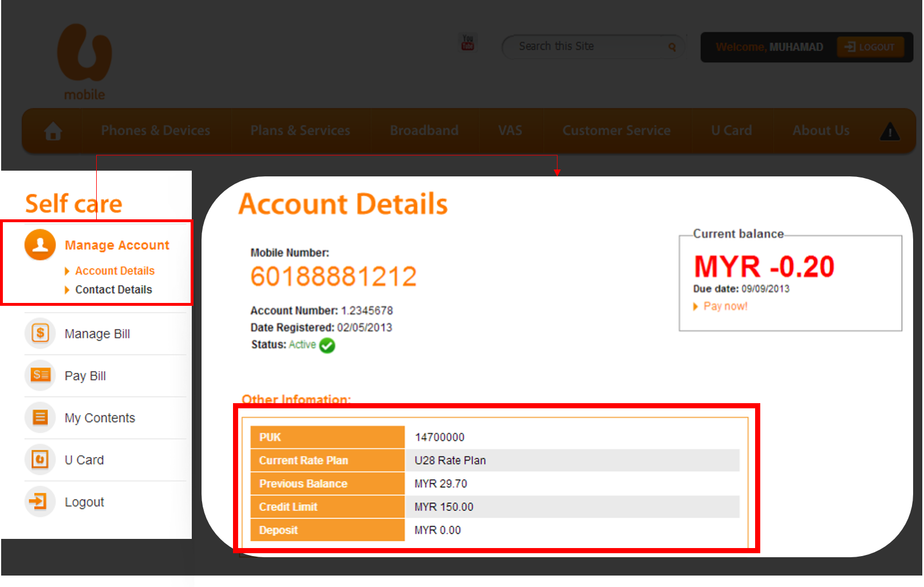Open the VAS menu

pos(510,131)
